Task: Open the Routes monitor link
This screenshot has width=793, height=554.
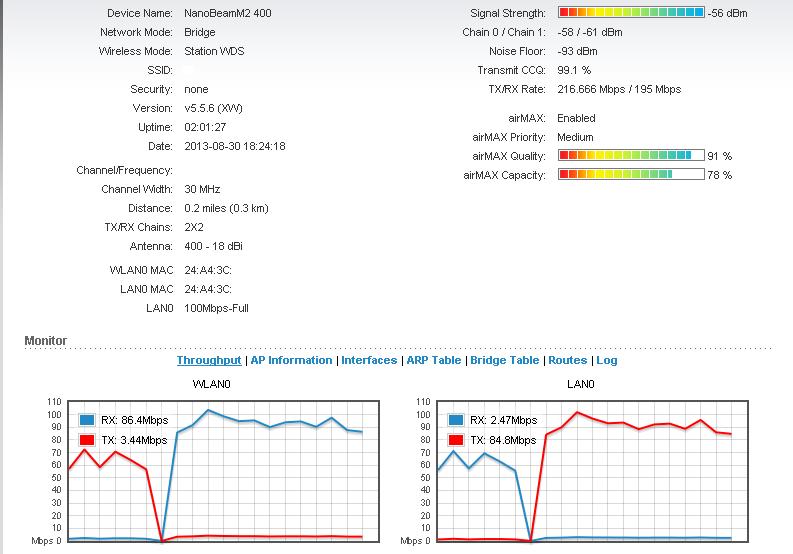Action: (567, 360)
